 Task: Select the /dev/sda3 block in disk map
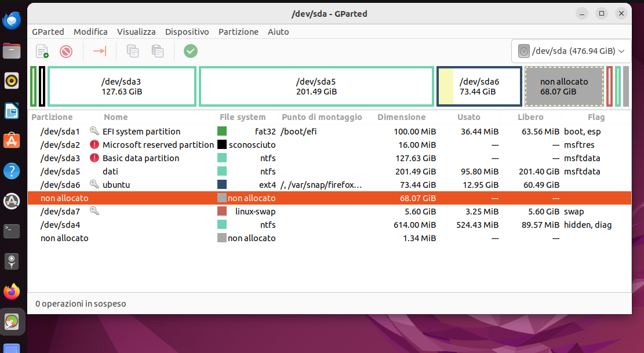pos(122,86)
